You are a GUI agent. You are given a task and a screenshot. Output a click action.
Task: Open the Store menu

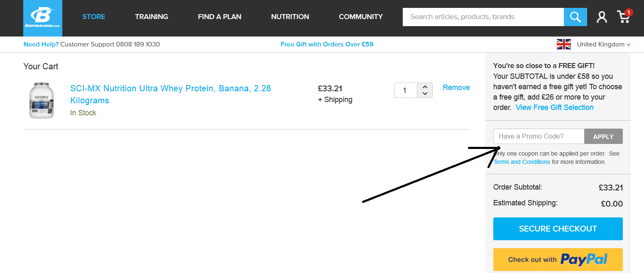[94, 17]
